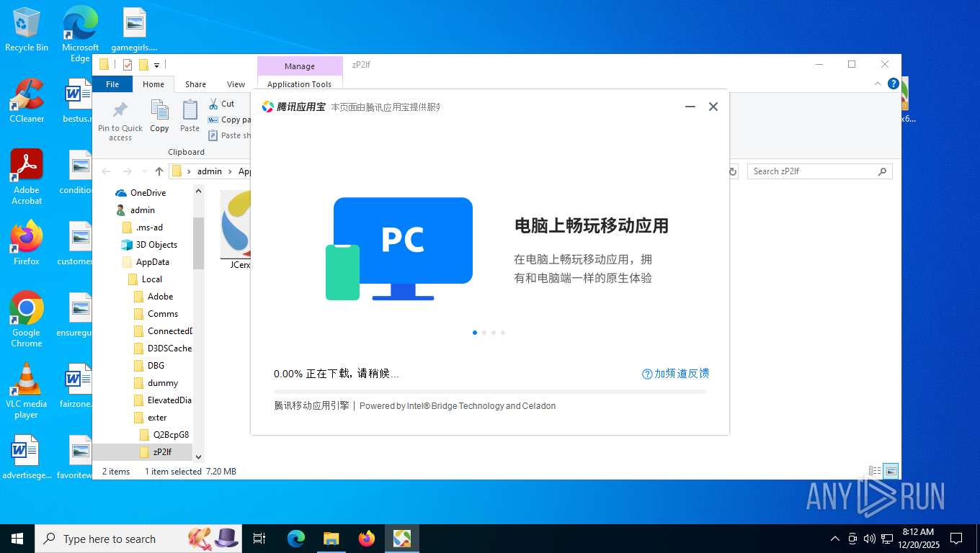
Task: Open Recycle Bin desktop icon
Action: click(x=27, y=30)
